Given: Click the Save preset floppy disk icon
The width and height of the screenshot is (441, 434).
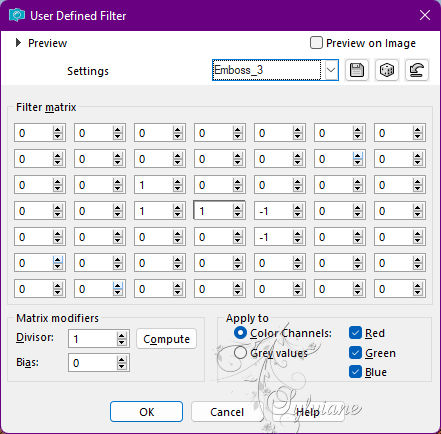Looking at the screenshot, I should click(x=357, y=70).
